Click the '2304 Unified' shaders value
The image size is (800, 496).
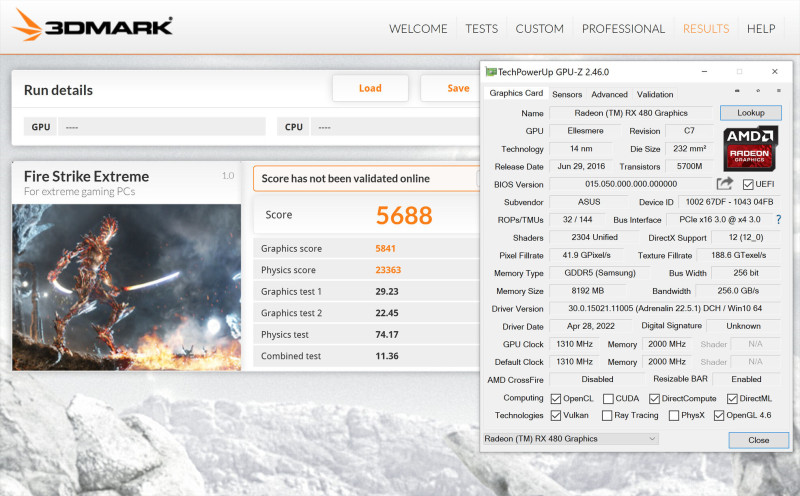594,237
